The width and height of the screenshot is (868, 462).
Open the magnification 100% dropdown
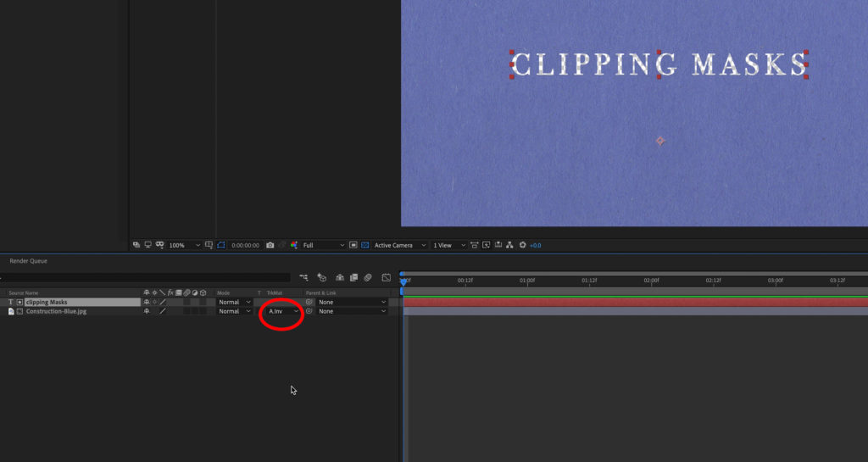(x=183, y=245)
